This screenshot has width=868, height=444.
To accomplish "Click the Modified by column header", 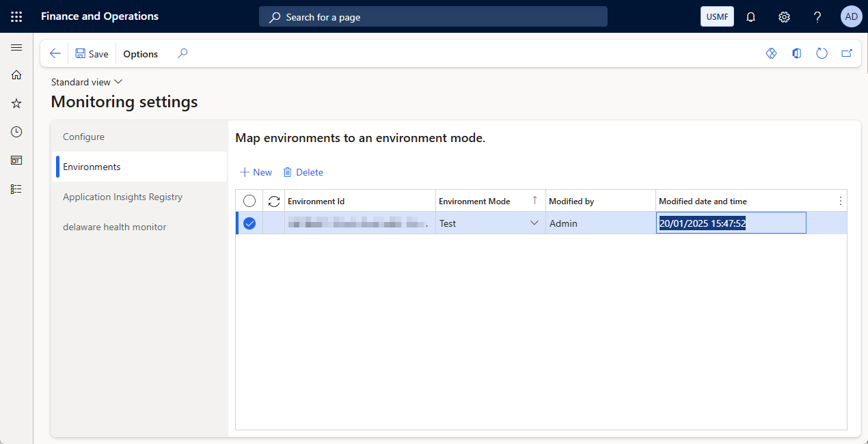I will point(601,202).
